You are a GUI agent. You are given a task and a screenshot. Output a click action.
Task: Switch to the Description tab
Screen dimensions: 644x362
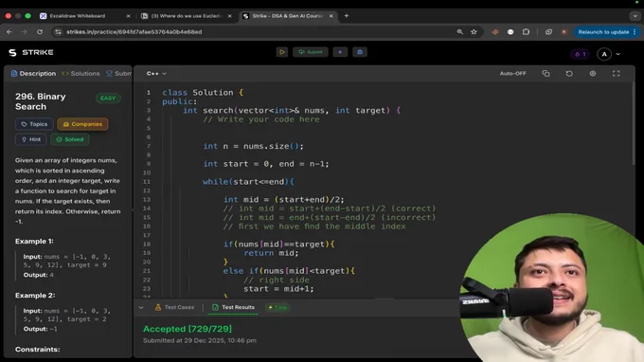pyautogui.click(x=33, y=74)
